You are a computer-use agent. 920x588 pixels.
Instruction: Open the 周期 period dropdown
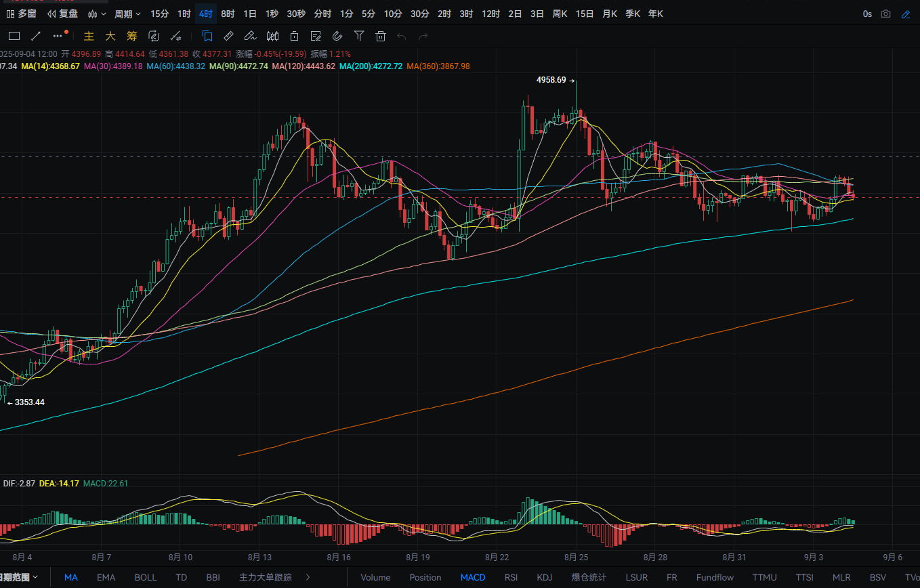click(127, 14)
